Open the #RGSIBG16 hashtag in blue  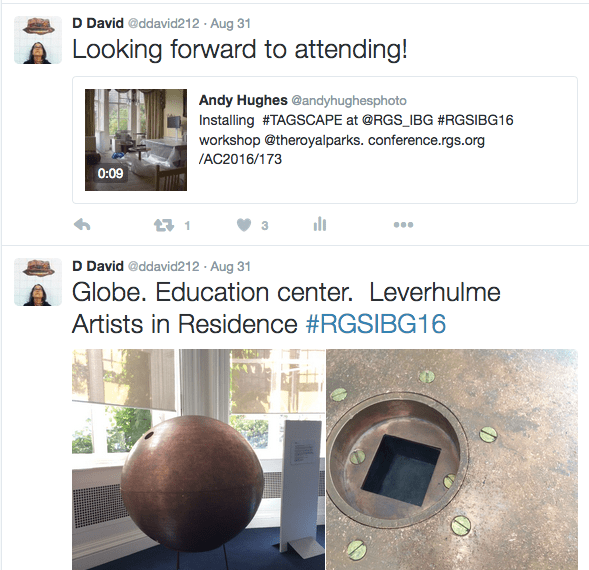pyautogui.click(x=376, y=324)
